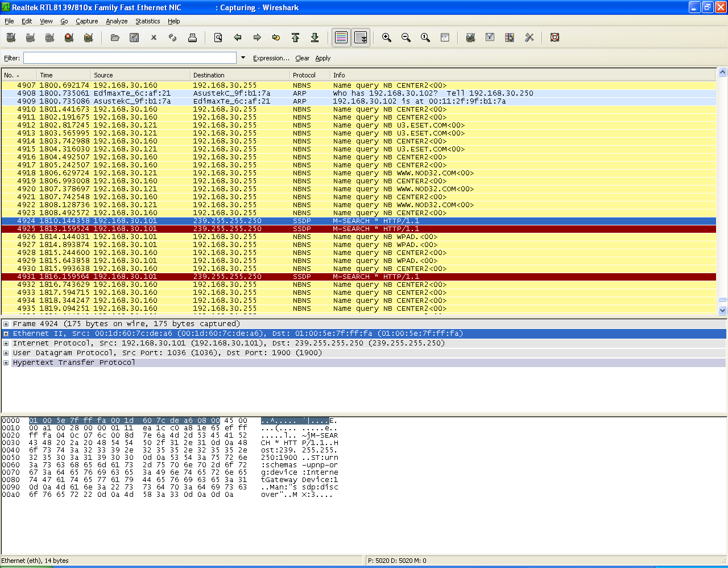
Task: Show capture options toolbar icon
Action: (30, 38)
